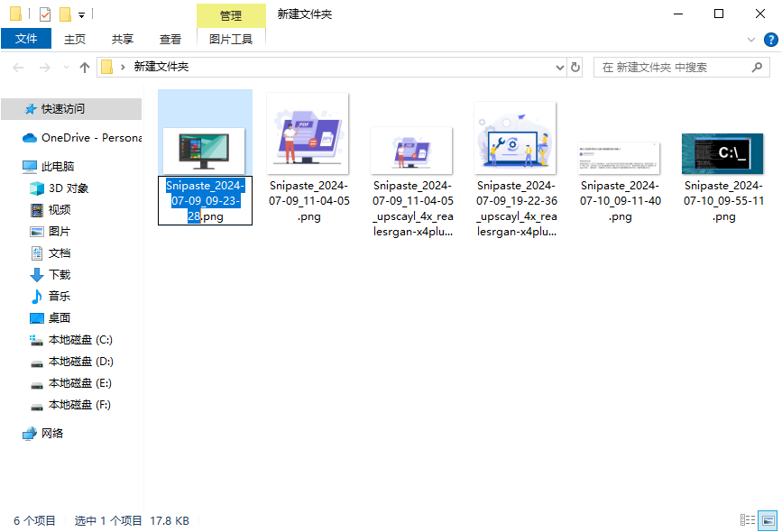
Task: Select 网络 in navigation pane
Action: click(x=44, y=434)
